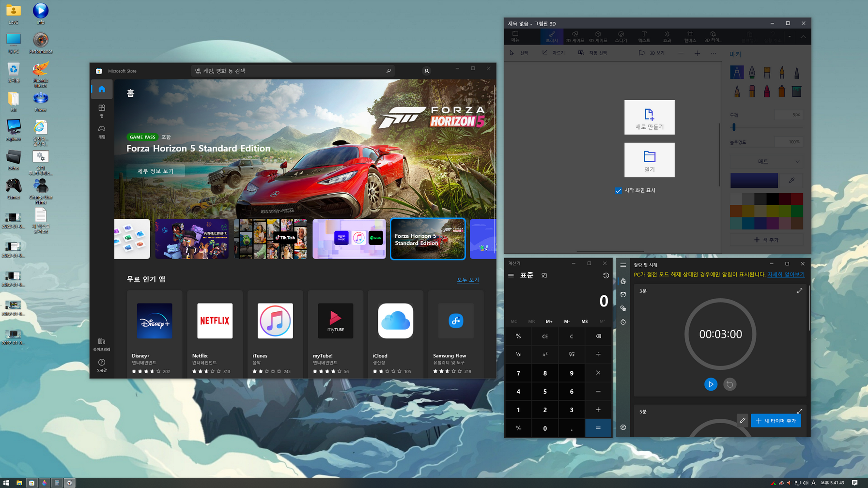The image size is (868, 488).
Task: Uncheck the show welcome screen checkbox in Paint 3D
Action: point(618,191)
